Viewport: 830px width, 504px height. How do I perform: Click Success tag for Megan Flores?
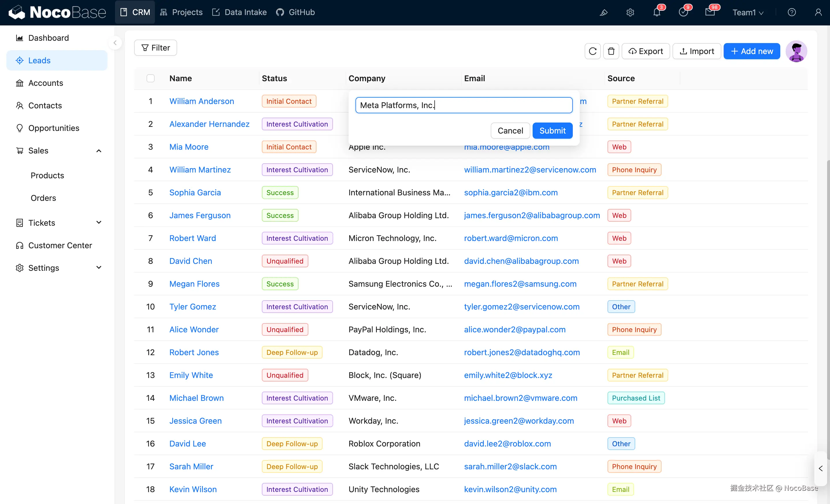click(x=280, y=284)
